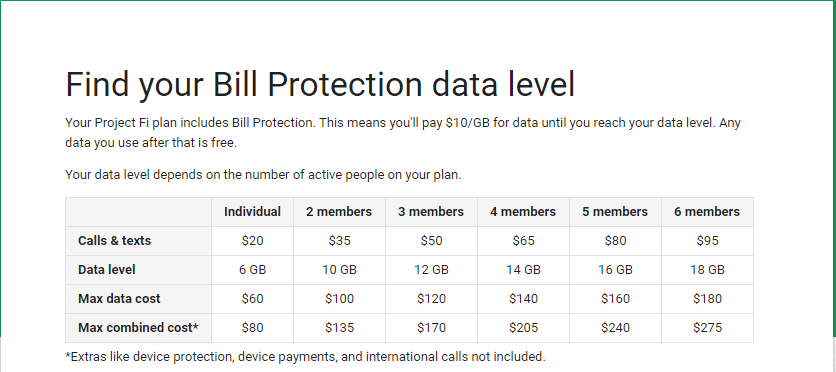
Task: Click the extras not included footnote text
Action: tap(306, 357)
